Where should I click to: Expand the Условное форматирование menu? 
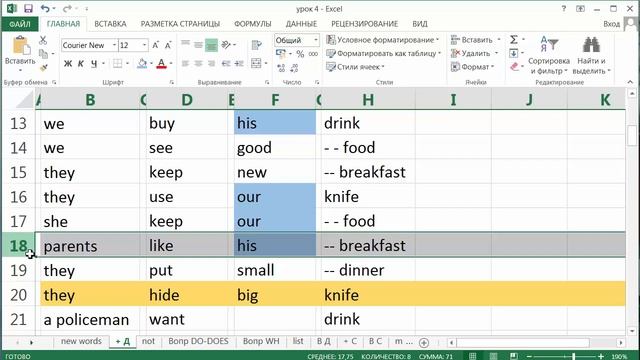pyautogui.click(x=383, y=40)
